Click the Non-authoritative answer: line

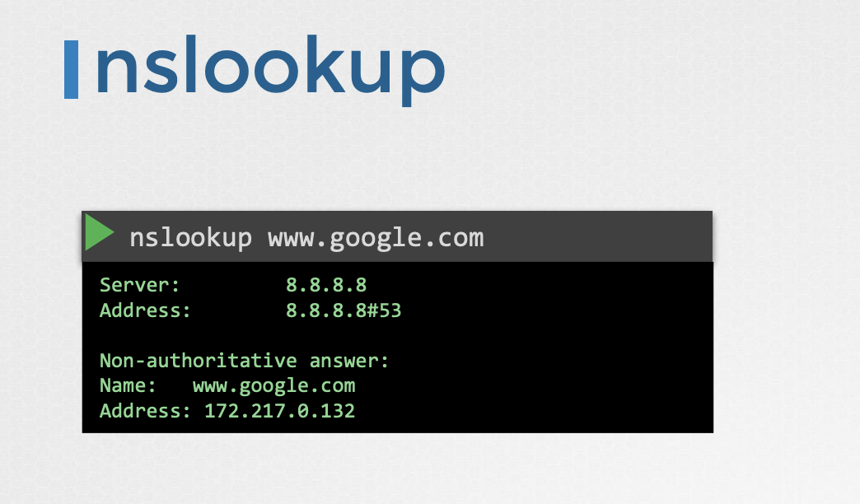[x=244, y=361]
